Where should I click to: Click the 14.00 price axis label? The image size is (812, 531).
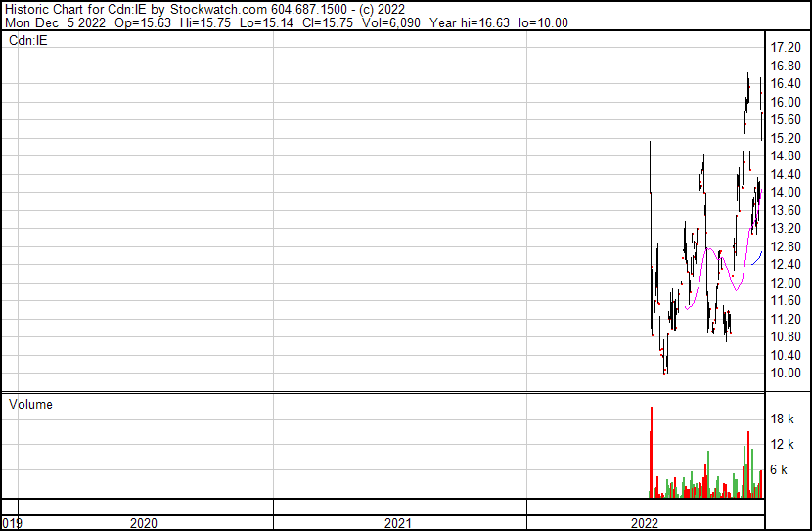(x=787, y=193)
